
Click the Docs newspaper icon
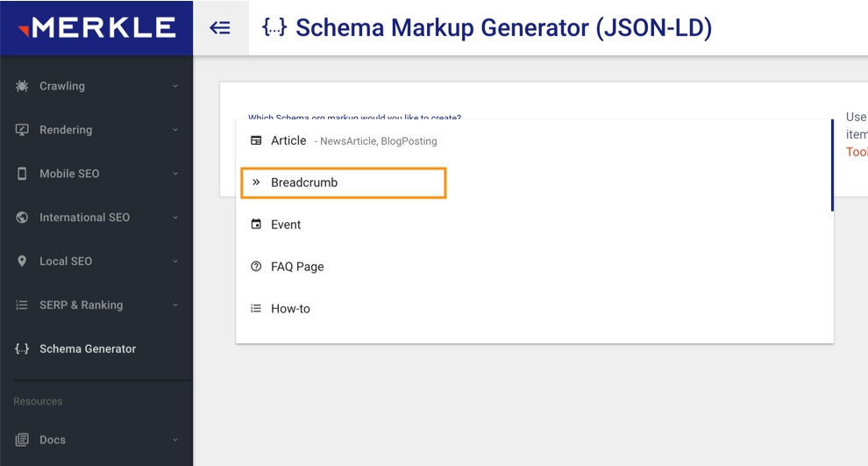tap(22, 440)
